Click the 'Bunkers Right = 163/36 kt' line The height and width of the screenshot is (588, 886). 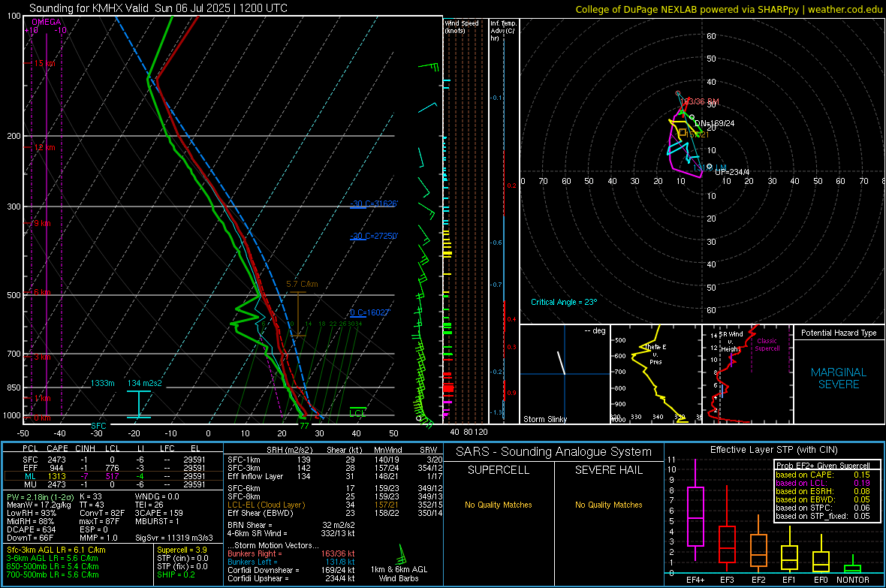pos(291,553)
